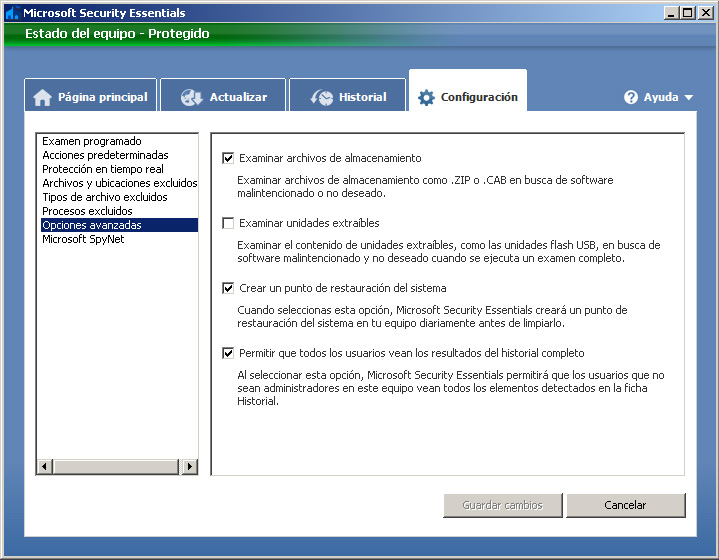Select Microsoft SpyNet in the sidebar

point(83,240)
